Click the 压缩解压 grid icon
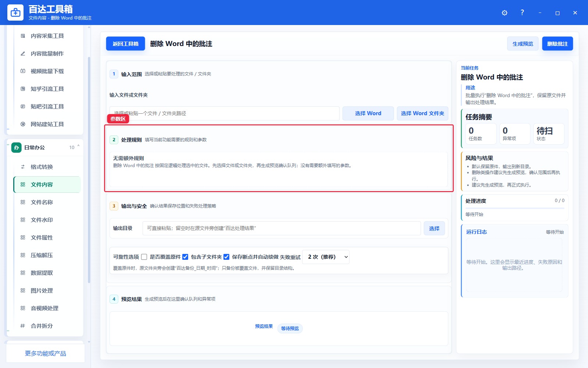 pos(23,255)
